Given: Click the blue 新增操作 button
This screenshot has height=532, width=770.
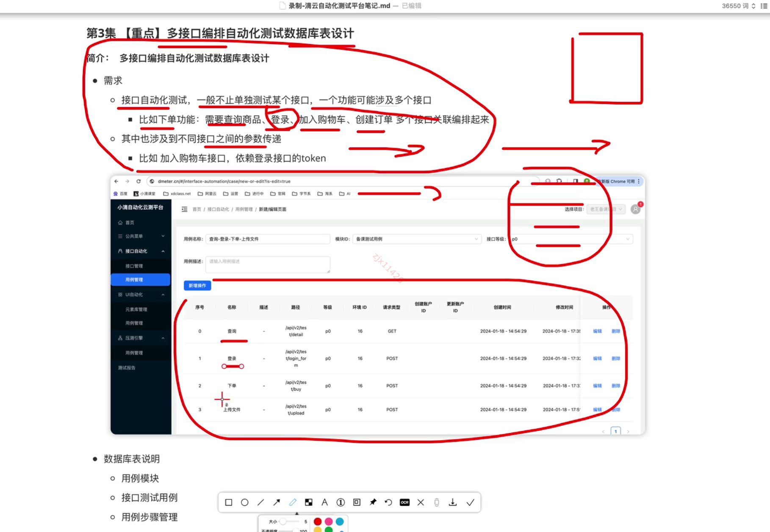Looking at the screenshot, I should (x=197, y=286).
